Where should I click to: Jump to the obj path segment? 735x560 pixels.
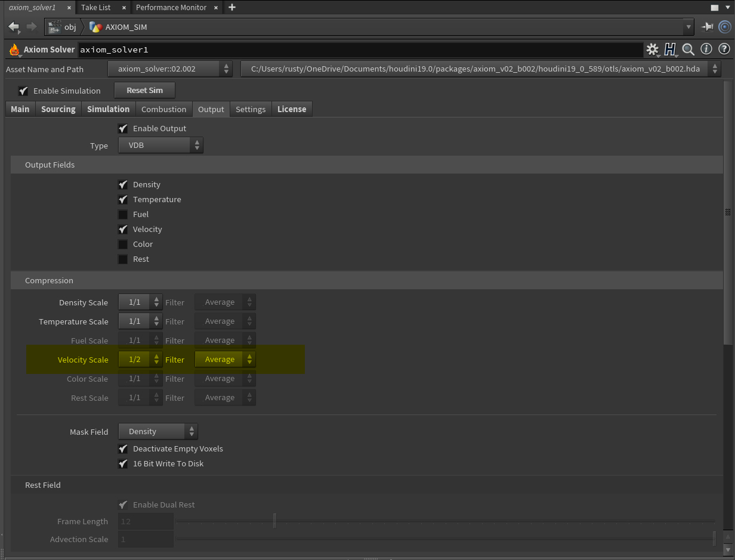pyautogui.click(x=70, y=27)
